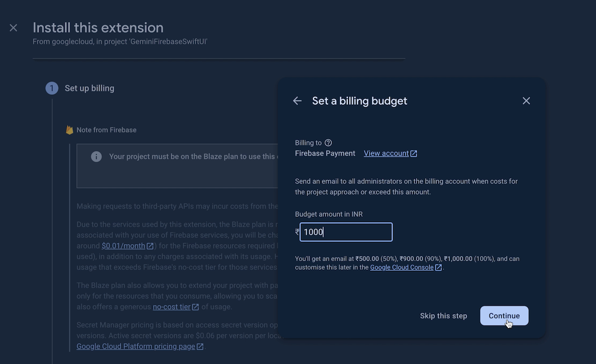The image size is (596, 364).
Task: Click the info icon in Blaze plan notice
Action: click(x=96, y=157)
